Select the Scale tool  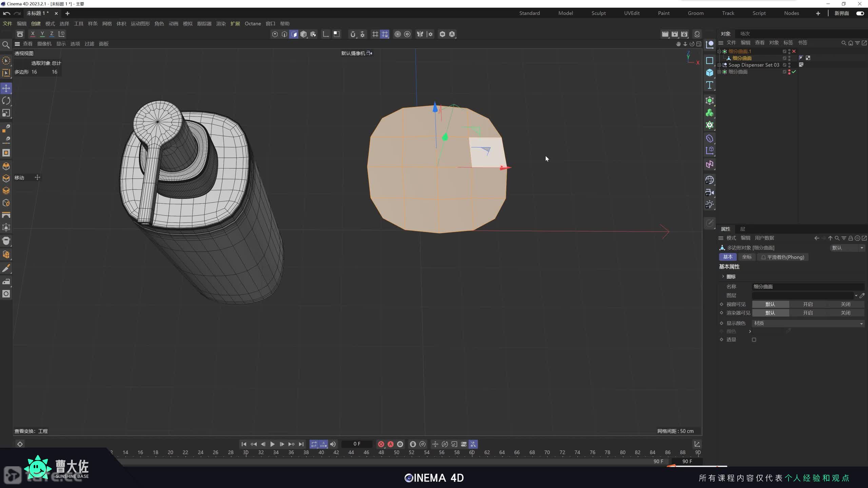click(x=6, y=113)
